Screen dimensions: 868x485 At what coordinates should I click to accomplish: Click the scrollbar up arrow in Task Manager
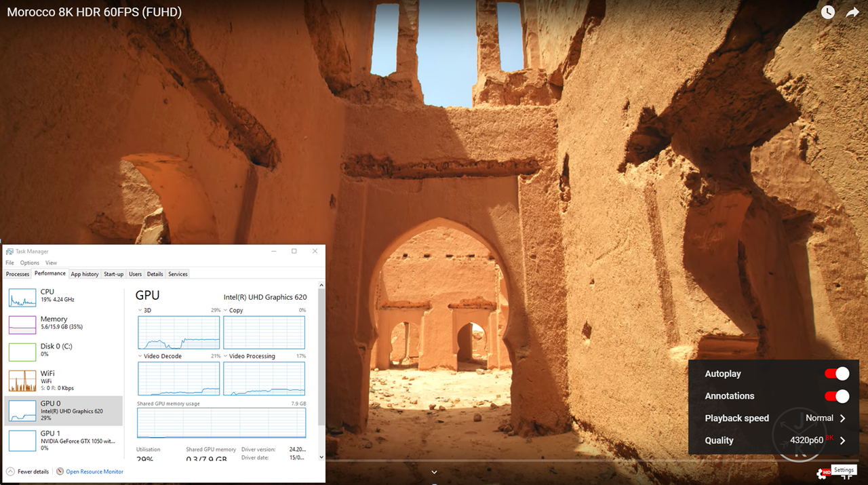click(x=321, y=284)
